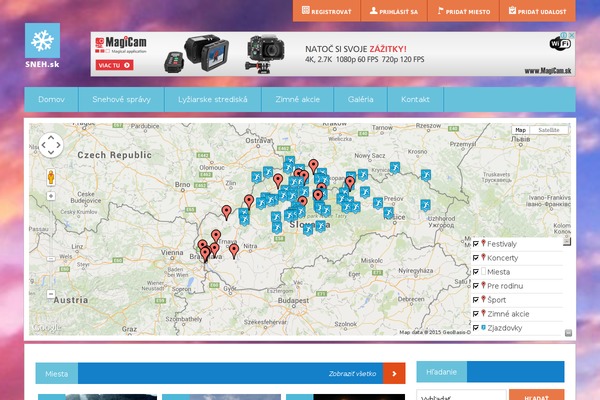Click the search input field

461,395
